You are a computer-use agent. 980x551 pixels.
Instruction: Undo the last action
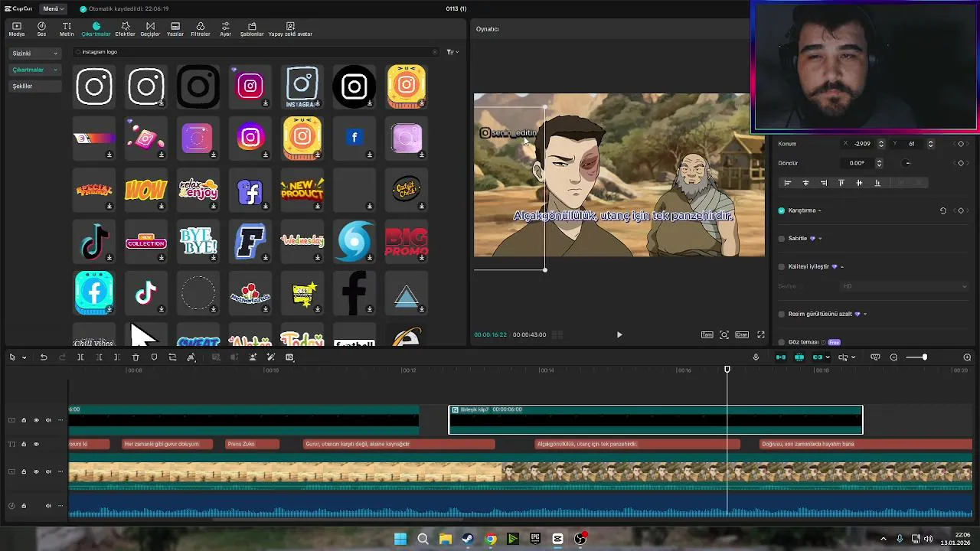click(x=44, y=357)
